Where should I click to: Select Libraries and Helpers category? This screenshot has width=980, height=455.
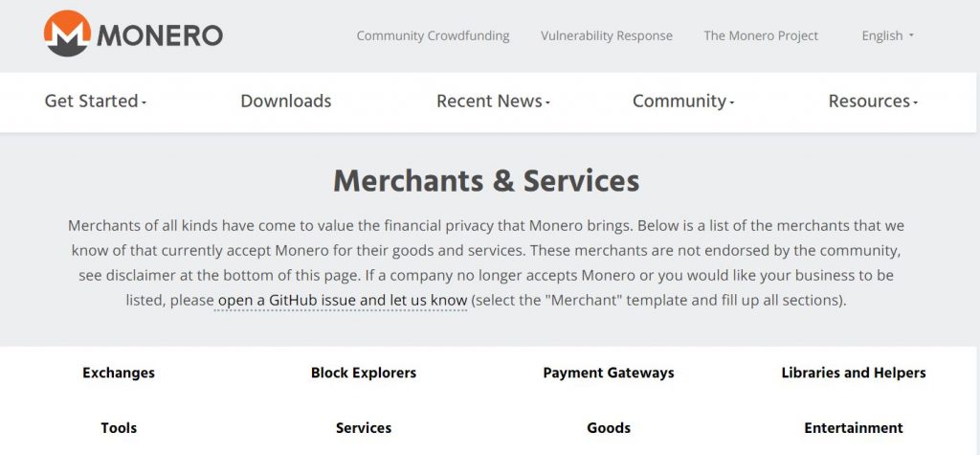854,373
